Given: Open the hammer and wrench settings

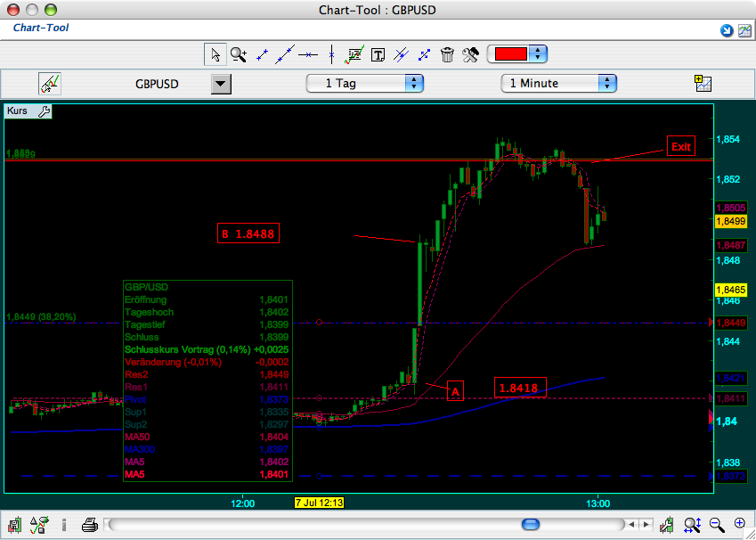Looking at the screenshot, I should pyautogui.click(x=470, y=54).
